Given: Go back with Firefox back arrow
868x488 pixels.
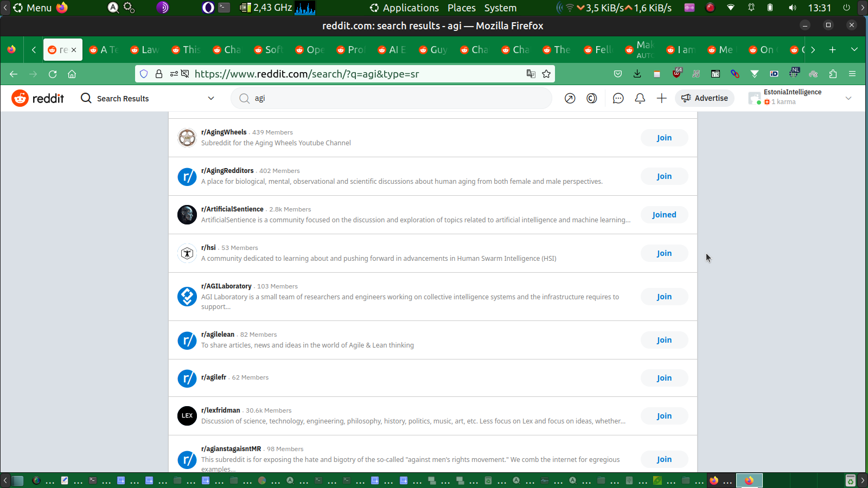Looking at the screenshot, I should coord(14,74).
